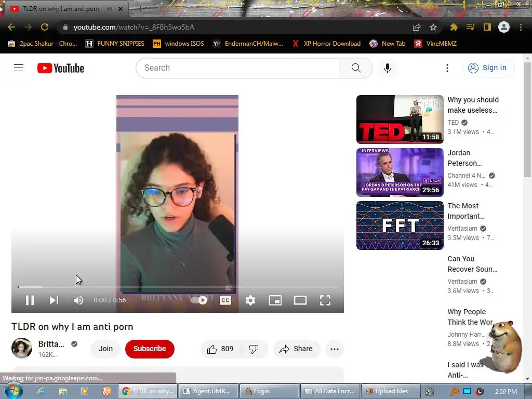This screenshot has height=399, width=532.
Task: Bookmark this tab with star icon
Action: click(433, 27)
